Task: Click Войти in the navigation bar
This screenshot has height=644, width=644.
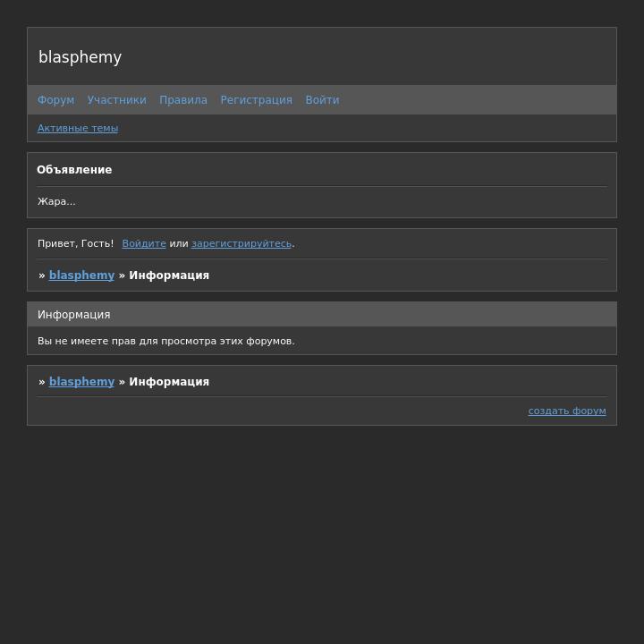Action: [322, 100]
